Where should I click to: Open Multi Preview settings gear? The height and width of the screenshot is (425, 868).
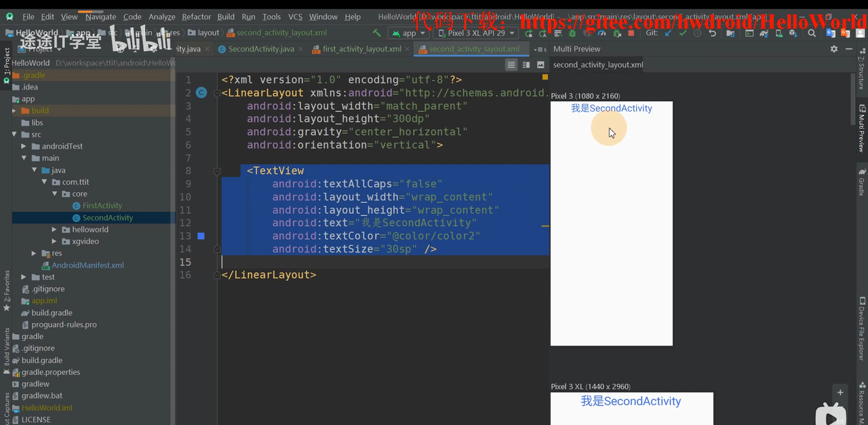tap(834, 49)
